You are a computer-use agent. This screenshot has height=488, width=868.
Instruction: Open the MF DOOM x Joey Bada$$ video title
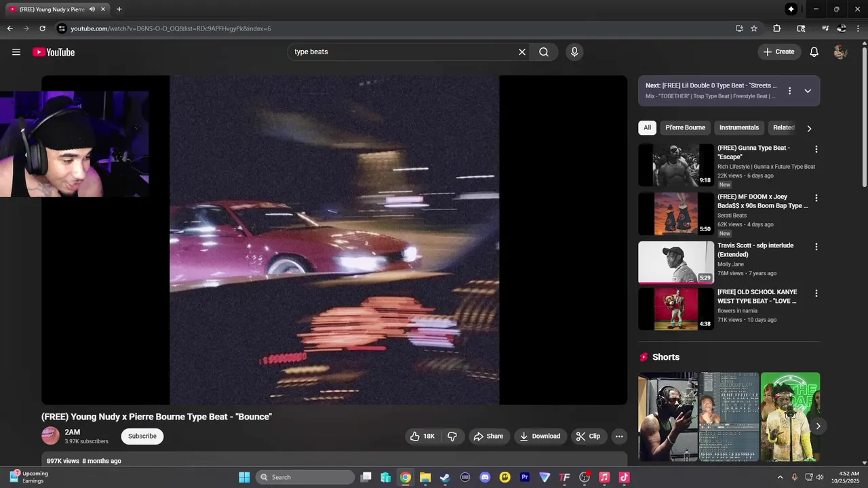click(763, 201)
